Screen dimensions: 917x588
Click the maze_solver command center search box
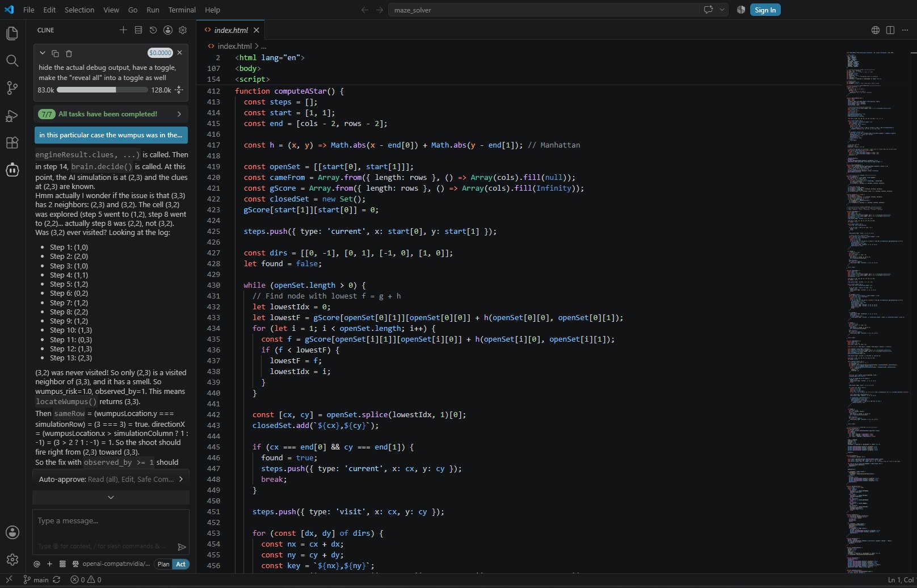(543, 10)
